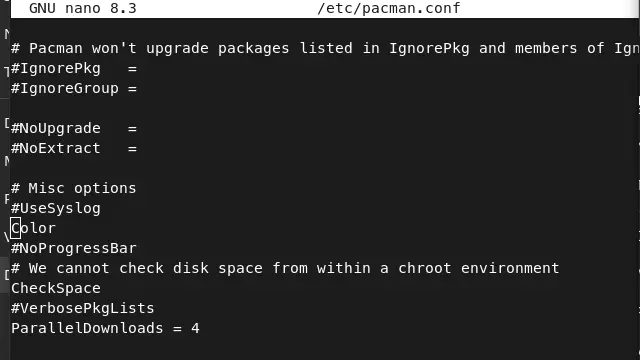Click the #NoUpgrade line

[73, 129]
